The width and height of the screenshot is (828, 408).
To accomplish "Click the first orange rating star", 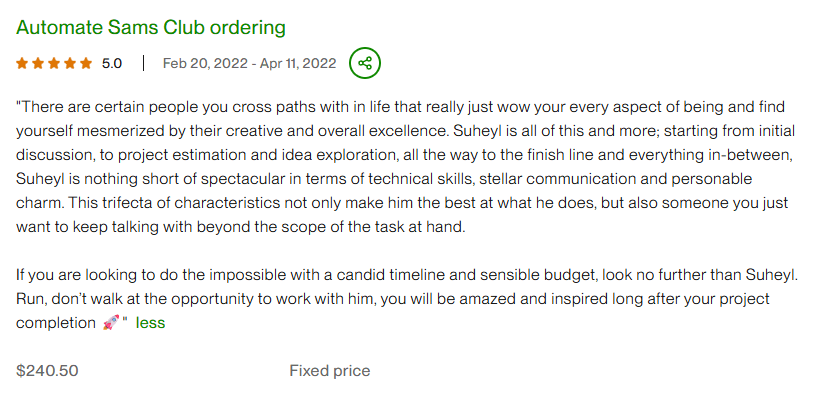I will click(x=22, y=63).
